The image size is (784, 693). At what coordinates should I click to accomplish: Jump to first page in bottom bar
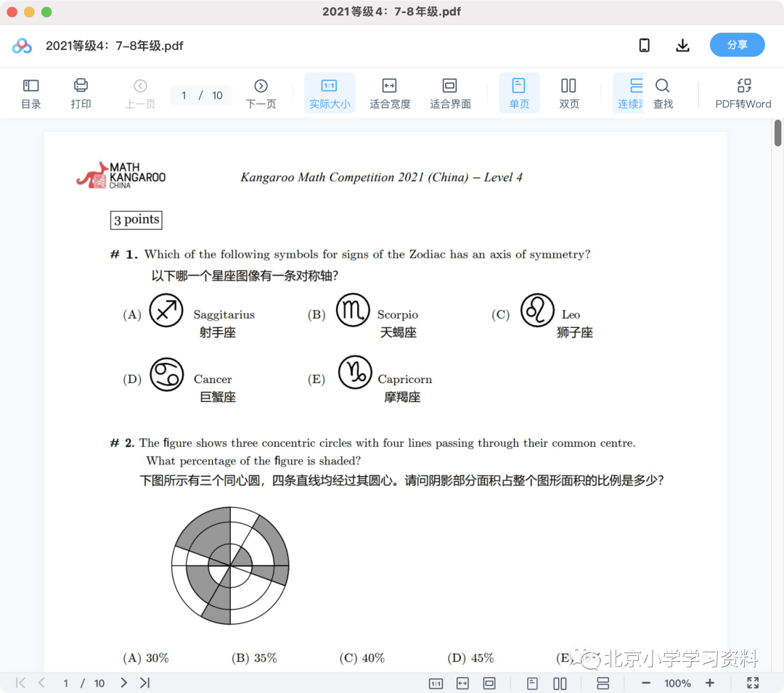tap(20, 683)
